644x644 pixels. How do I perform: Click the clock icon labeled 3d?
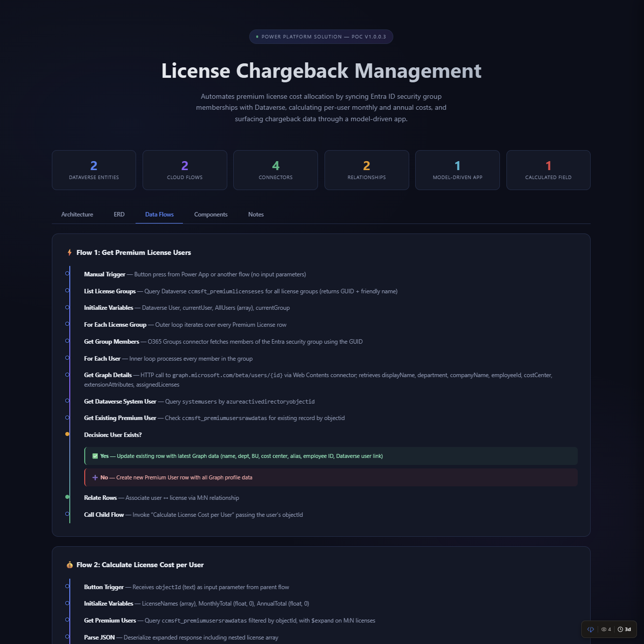coord(624,629)
